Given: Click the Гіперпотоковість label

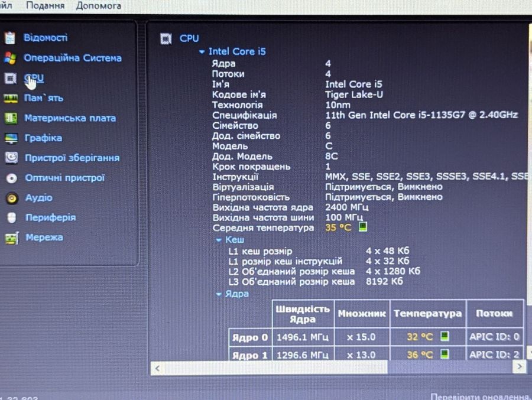Looking at the screenshot, I should point(251,197).
